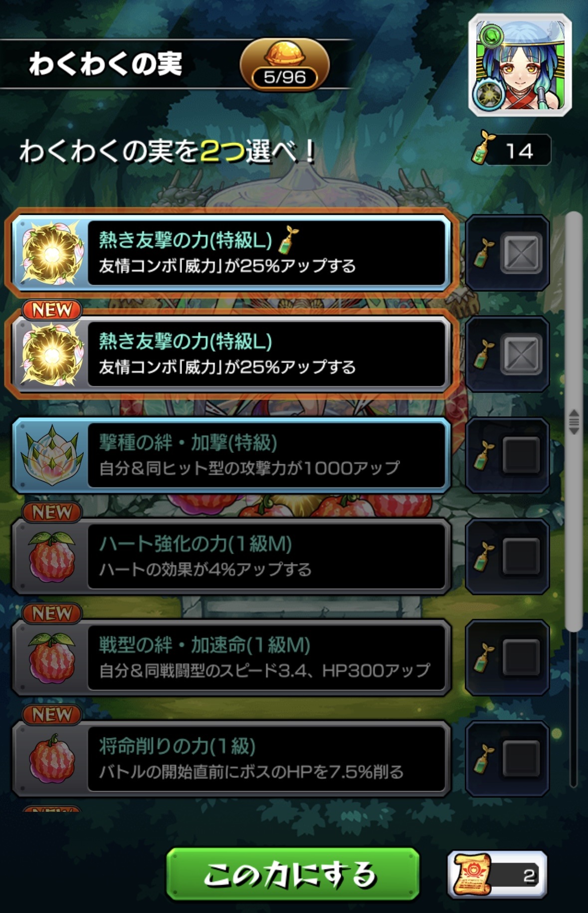588x913 pixels.
Task: Check the lock box for 戦型の絆・加速命(1級M)
Action: point(521,657)
